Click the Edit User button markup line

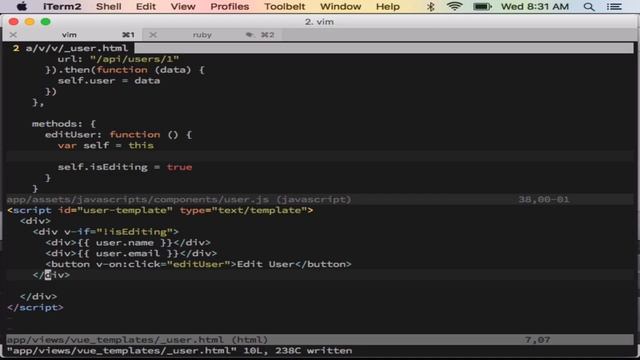click(198, 264)
